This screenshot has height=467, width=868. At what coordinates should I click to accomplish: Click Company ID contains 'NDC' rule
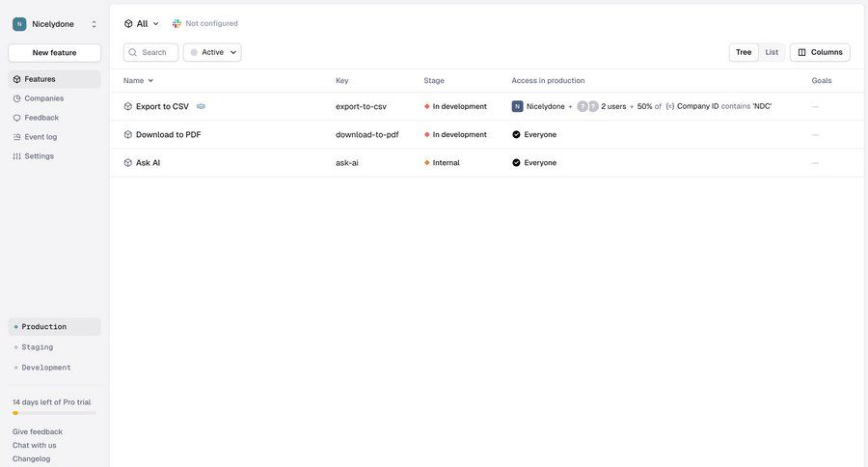[719, 106]
